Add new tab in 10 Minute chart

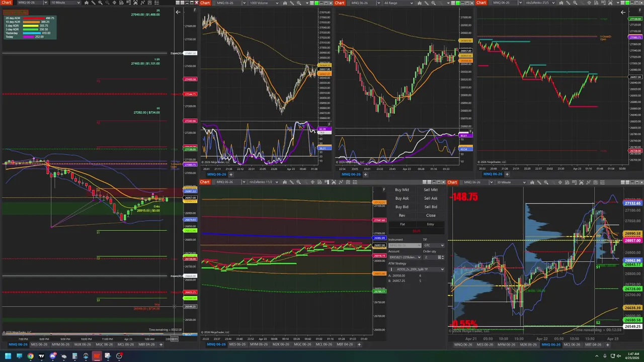162,344
